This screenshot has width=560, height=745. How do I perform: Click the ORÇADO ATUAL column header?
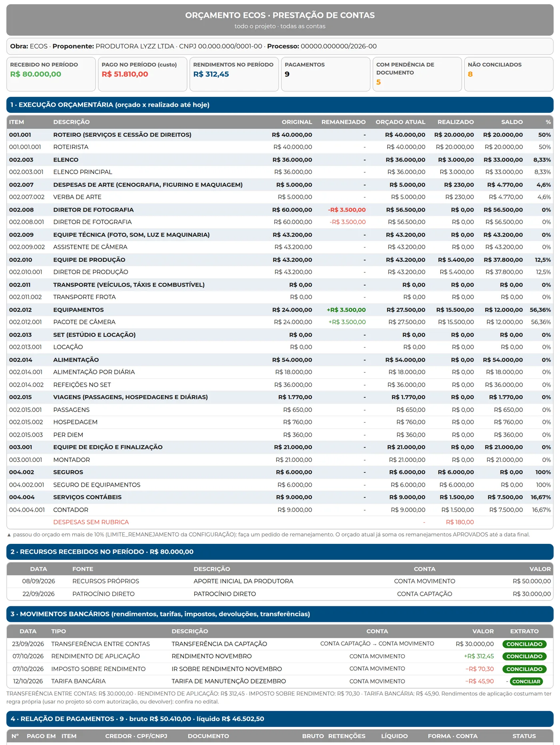tap(400, 122)
